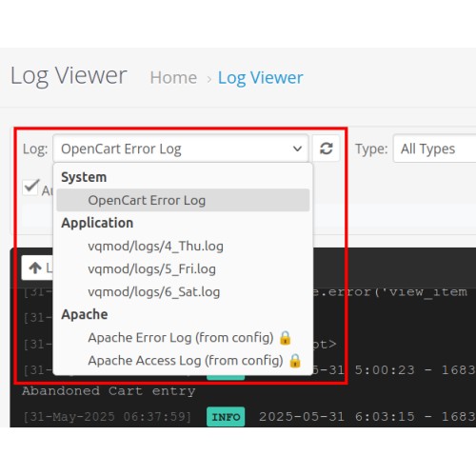
Task: Choose vqmod/logs/5_Fri.log from the list
Action: [x=183, y=269]
